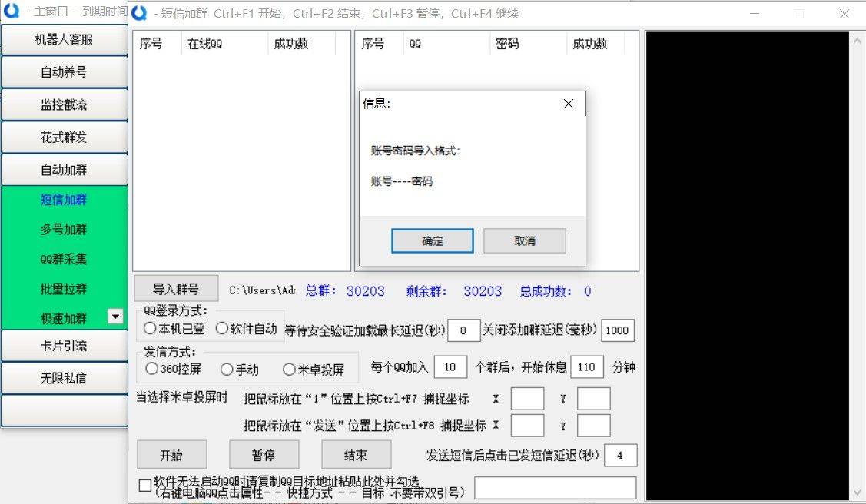Click the 序号 header in the 在线QQ list
Viewport: 866px width, 504px height.
158,44
